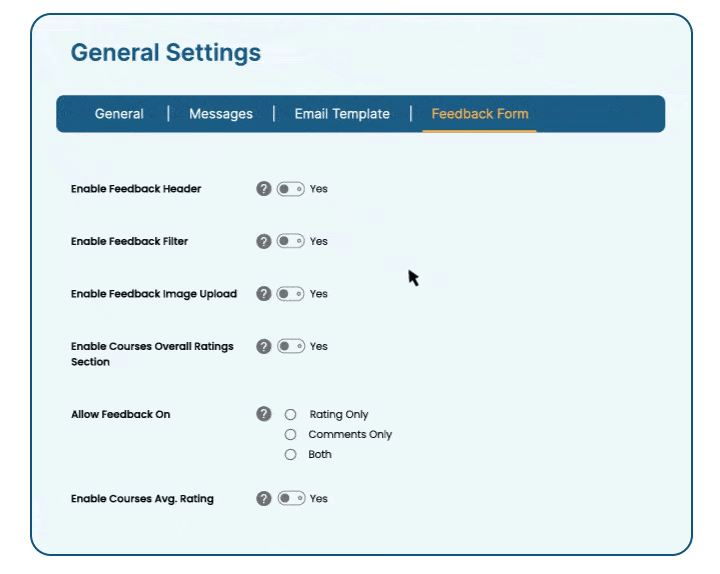Enable the Feedback Image Upload switch

[291, 294]
